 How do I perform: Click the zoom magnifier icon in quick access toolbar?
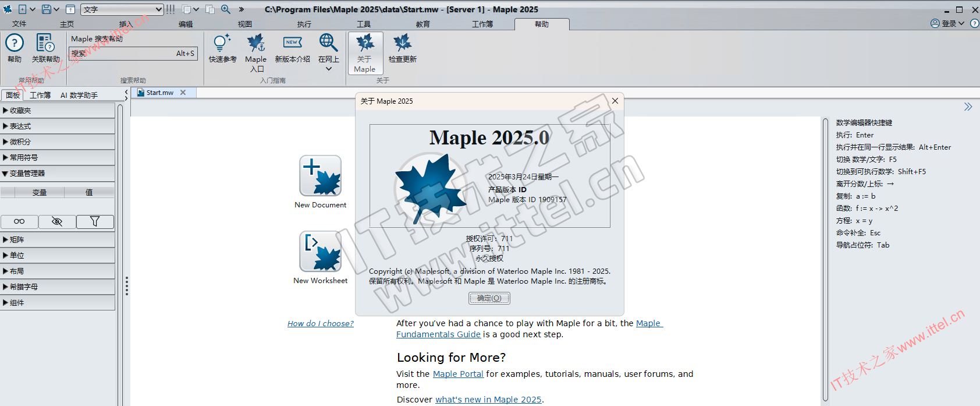[x=225, y=9]
